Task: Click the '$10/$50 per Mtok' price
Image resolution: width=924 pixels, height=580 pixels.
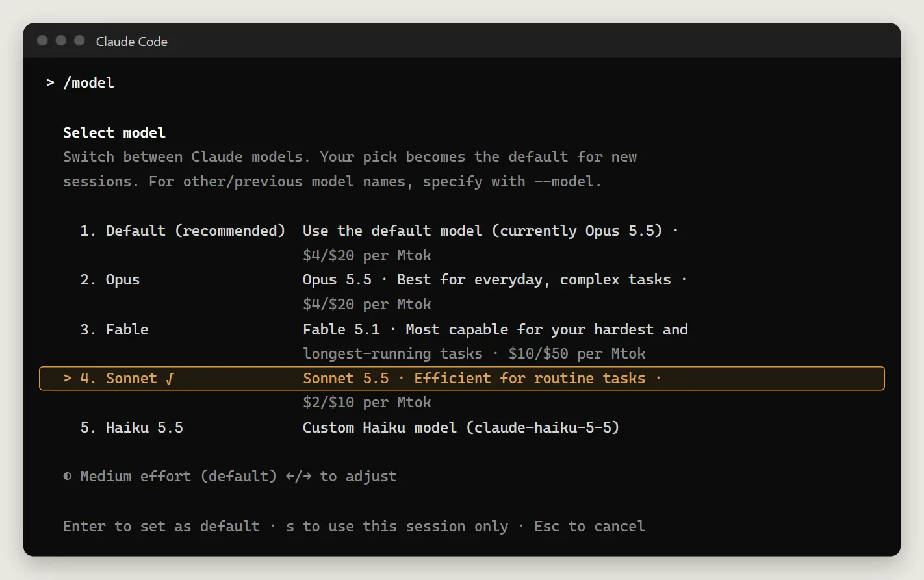Action: pyautogui.click(x=577, y=354)
